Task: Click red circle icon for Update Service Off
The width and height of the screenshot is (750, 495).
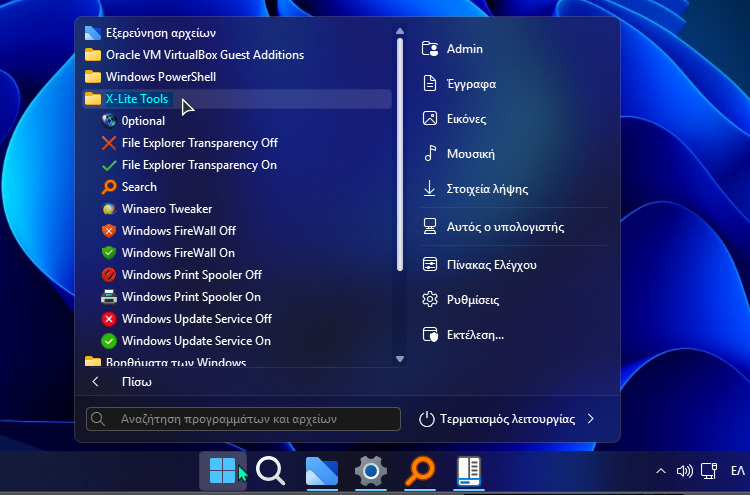Action: 109,319
